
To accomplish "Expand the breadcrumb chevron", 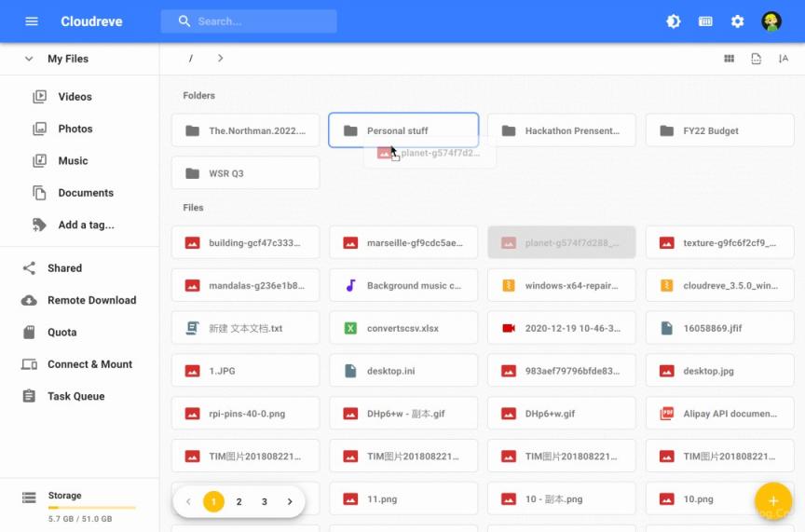I will pyautogui.click(x=220, y=59).
